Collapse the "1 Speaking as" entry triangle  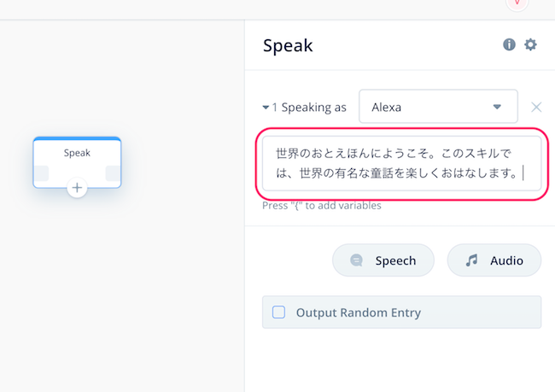click(266, 108)
